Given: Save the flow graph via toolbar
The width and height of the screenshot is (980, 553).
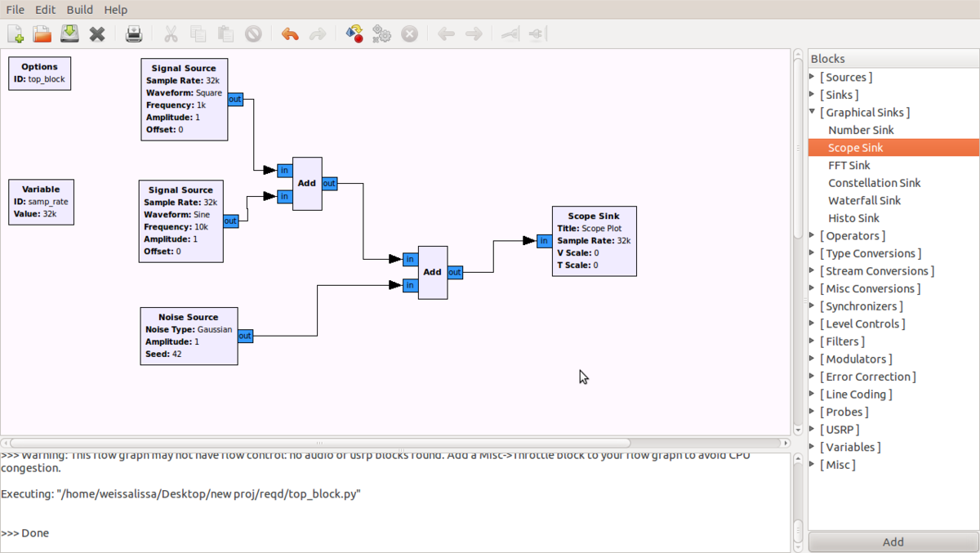Looking at the screenshot, I should coord(69,33).
